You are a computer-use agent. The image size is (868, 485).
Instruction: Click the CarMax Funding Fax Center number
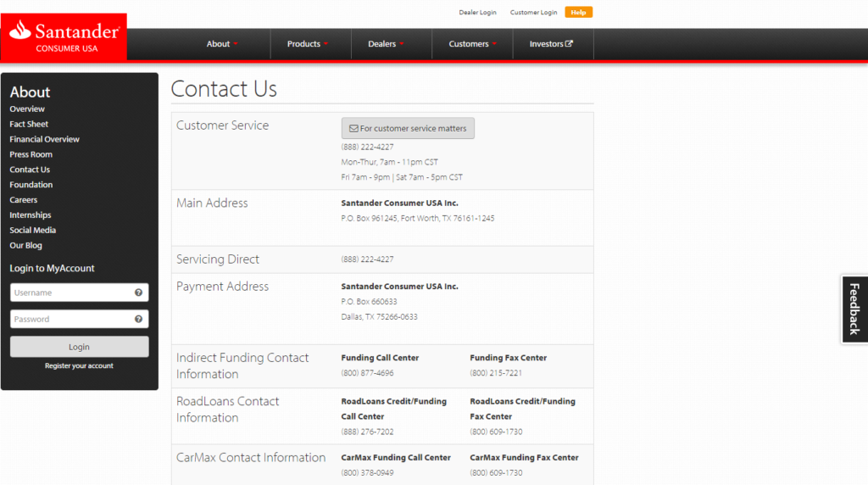click(496, 473)
